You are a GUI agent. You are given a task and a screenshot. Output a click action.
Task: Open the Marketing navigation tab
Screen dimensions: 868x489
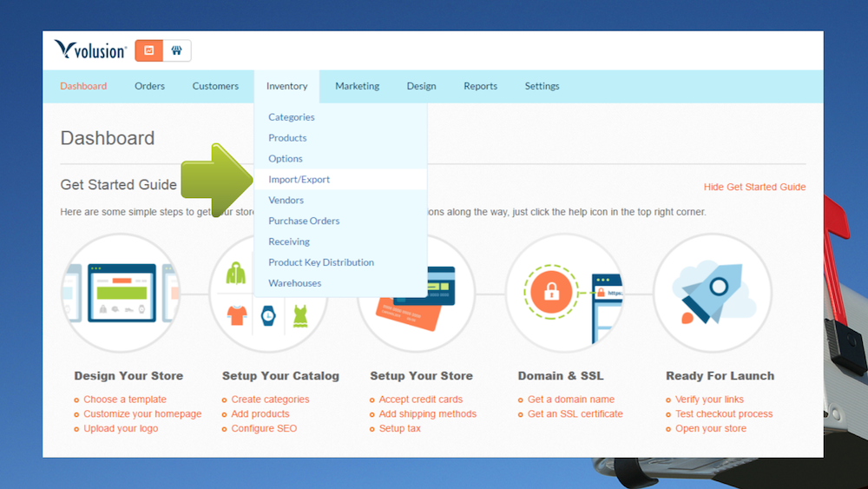coord(357,86)
